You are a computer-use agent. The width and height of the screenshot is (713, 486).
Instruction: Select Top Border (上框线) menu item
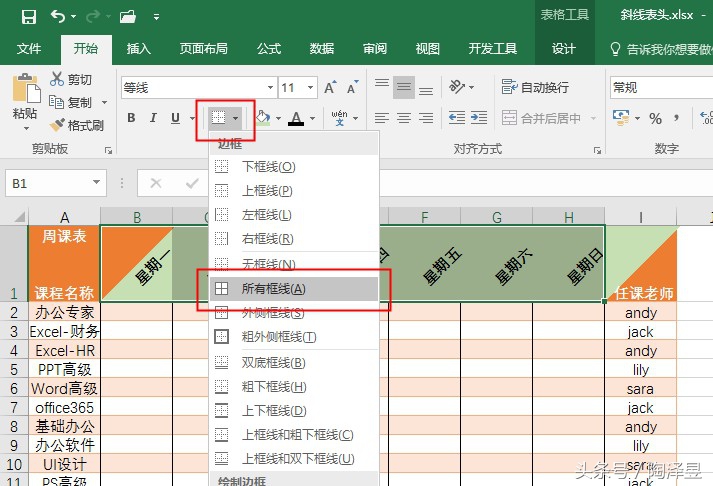tap(294, 190)
